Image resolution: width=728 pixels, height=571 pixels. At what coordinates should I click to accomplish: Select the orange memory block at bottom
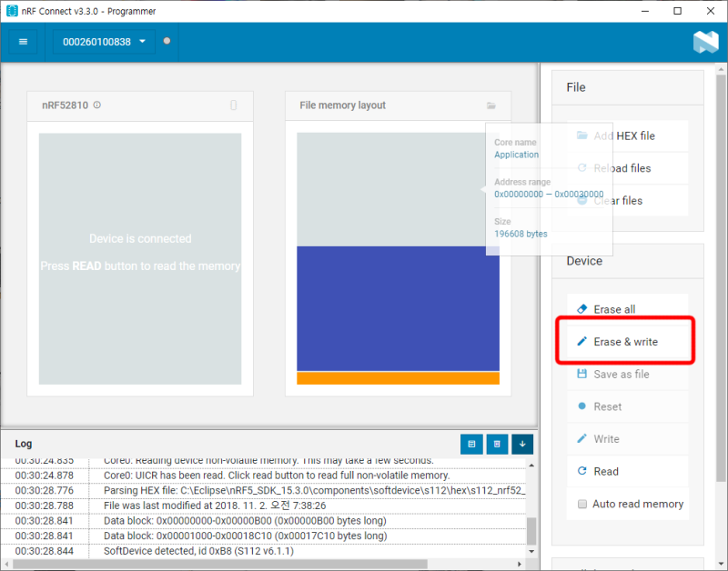click(398, 378)
